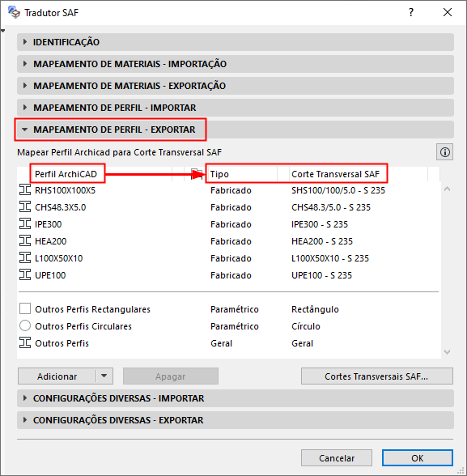Click the profile icon of CHS48.3X5.0 row
The width and height of the screenshot is (467, 476).
click(25, 207)
